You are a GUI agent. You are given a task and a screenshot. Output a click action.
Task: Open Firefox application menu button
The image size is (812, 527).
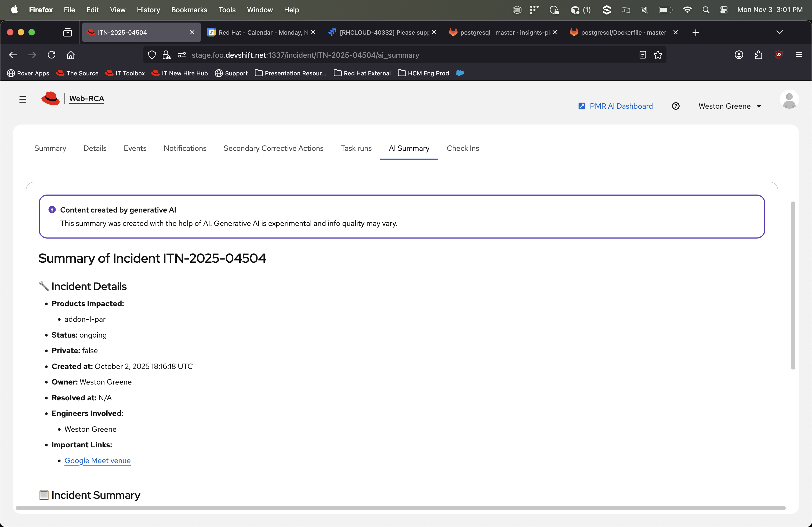pos(799,55)
